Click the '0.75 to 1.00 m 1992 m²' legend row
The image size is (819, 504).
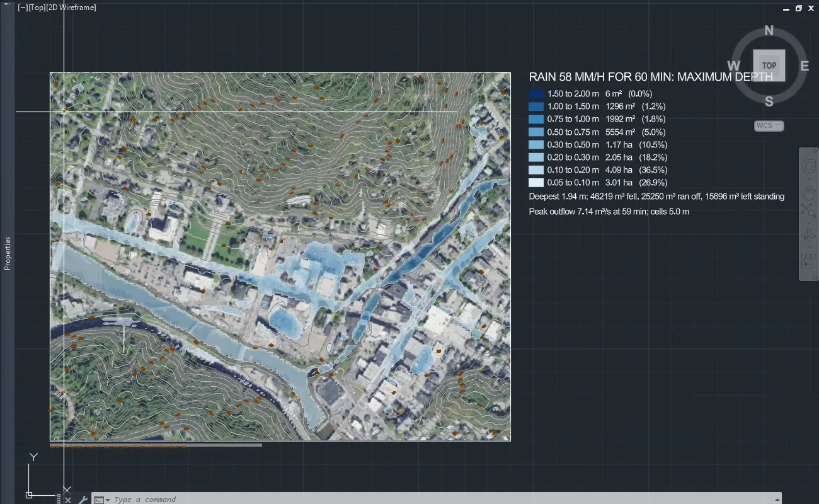pyautogui.click(x=597, y=119)
